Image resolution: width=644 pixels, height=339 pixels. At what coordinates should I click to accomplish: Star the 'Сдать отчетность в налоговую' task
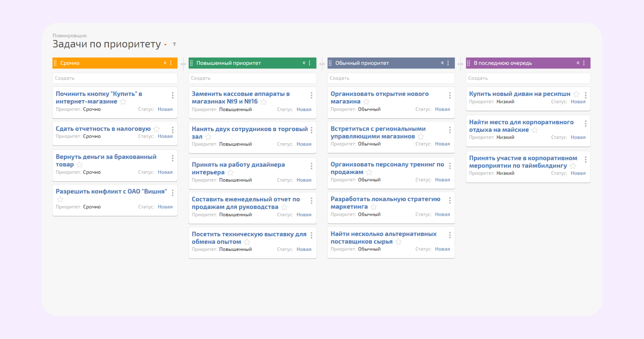click(156, 129)
